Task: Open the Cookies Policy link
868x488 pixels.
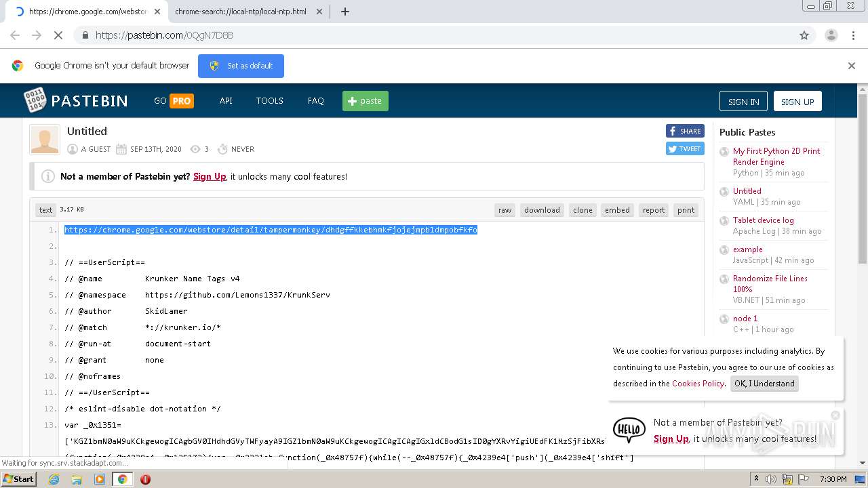Action: pyautogui.click(x=698, y=384)
